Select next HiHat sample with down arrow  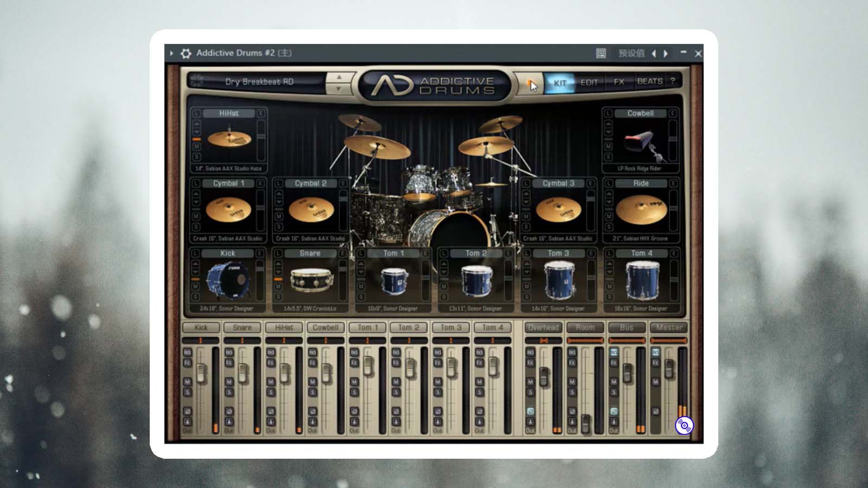click(x=196, y=132)
